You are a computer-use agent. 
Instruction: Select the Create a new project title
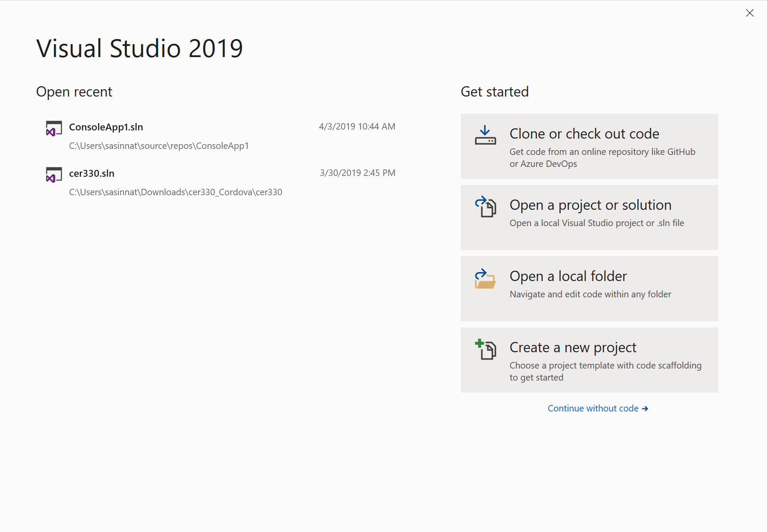click(x=573, y=348)
